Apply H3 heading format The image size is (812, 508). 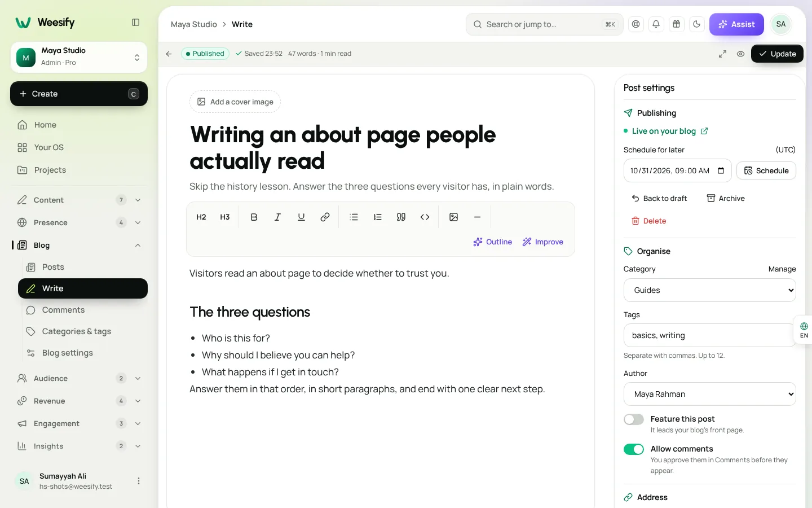(x=225, y=217)
